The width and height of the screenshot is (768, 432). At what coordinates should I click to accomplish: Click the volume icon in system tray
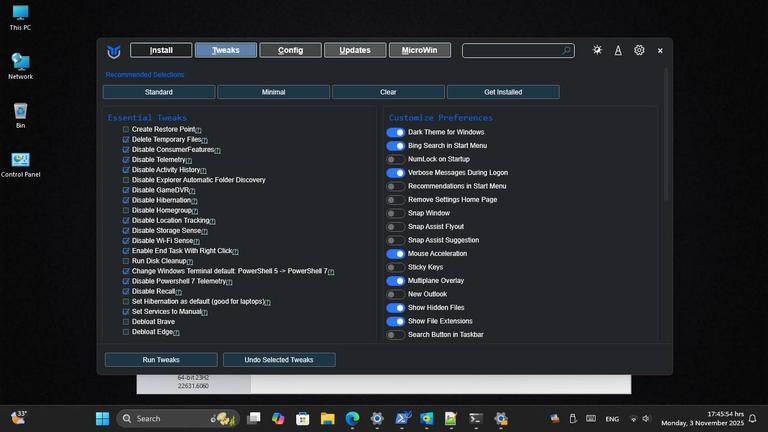point(647,419)
